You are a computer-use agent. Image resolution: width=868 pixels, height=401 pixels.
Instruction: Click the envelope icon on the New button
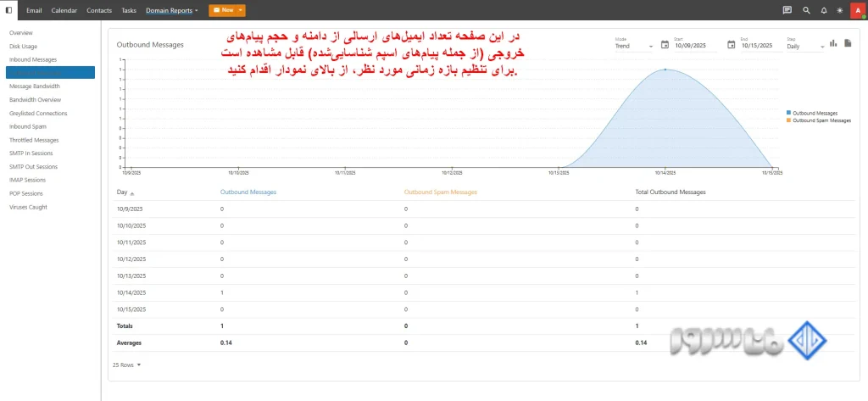216,10
